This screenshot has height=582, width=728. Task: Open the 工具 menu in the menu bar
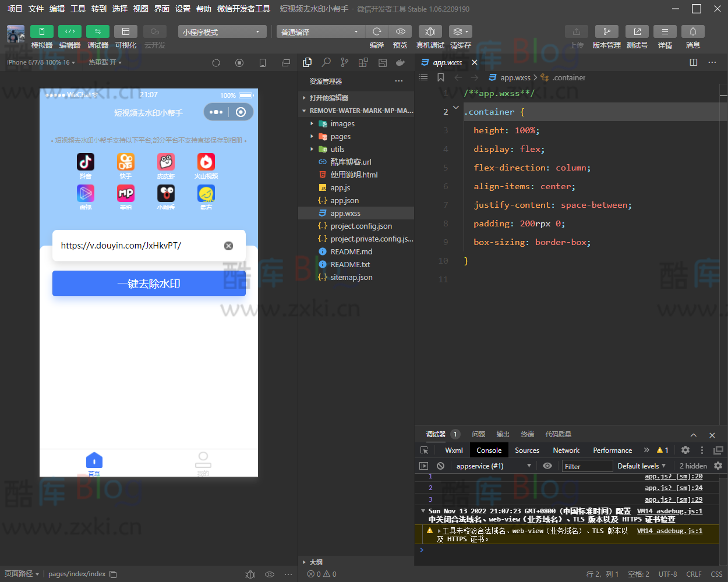click(x=78, y=9)
